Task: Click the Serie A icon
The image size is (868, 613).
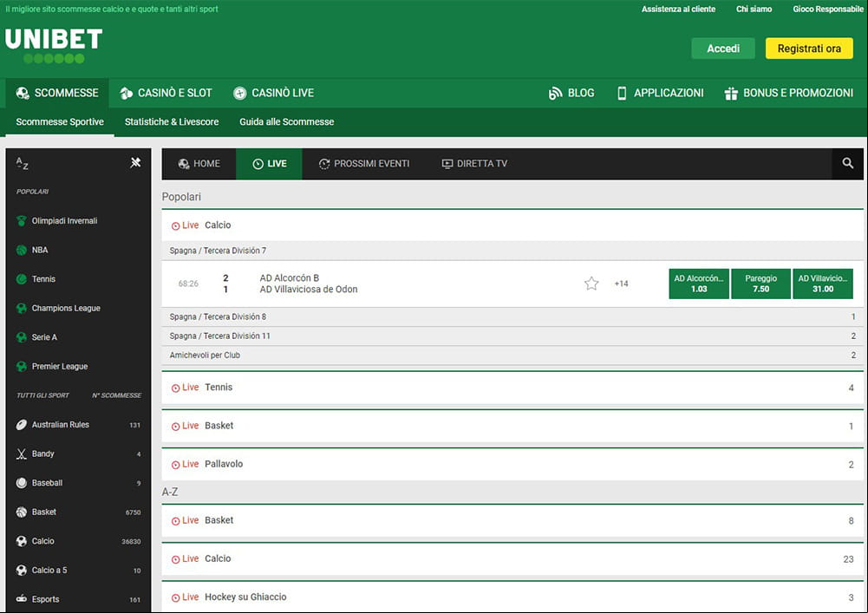Action: point(22,337)
